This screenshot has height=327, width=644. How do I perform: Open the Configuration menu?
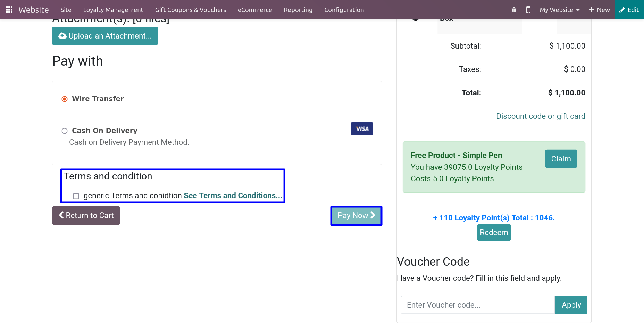344,10
